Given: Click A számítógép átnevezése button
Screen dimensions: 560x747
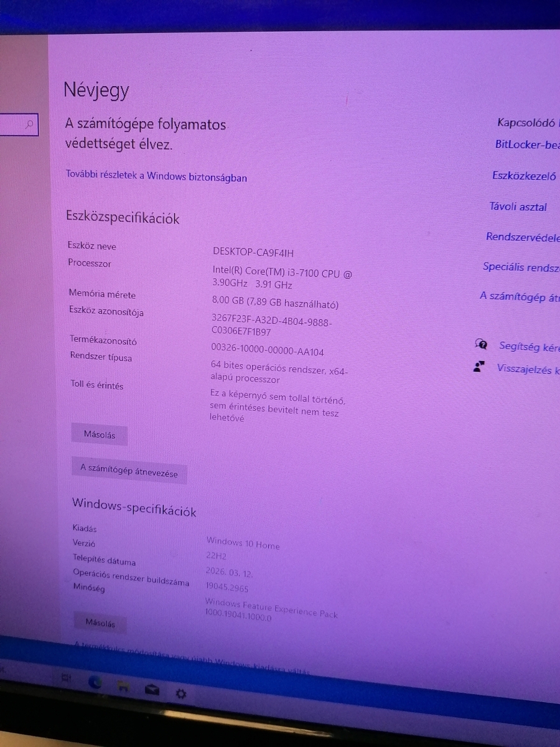Looking at the screenshot, I should pyautogui.click(x=129, y=471).
